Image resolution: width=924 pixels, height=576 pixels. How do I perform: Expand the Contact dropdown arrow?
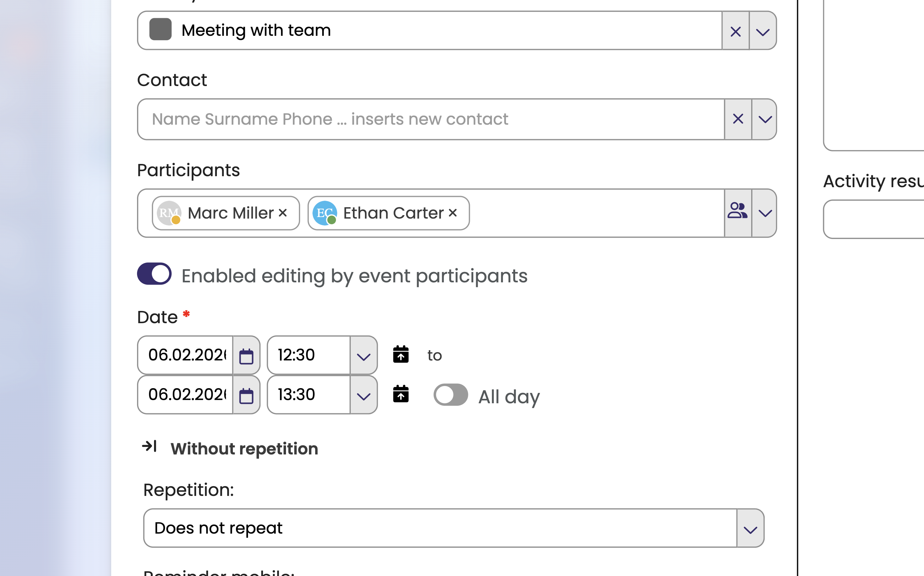[x=765, y=119]
